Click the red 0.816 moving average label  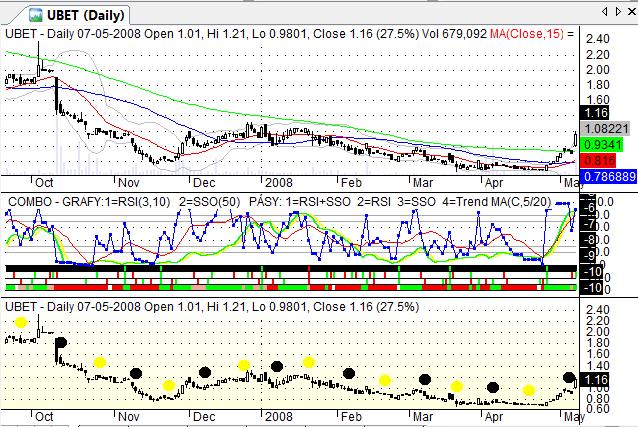click(x=598, y=160)
